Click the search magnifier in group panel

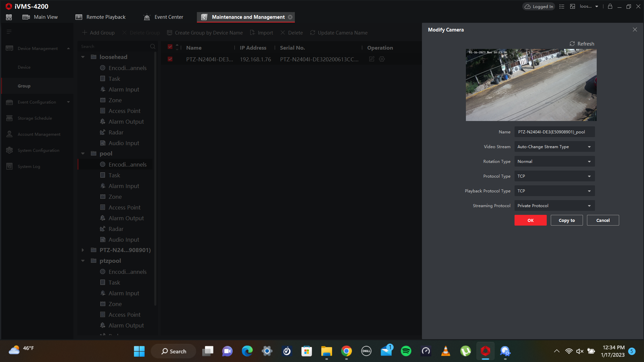click(153, 47)
